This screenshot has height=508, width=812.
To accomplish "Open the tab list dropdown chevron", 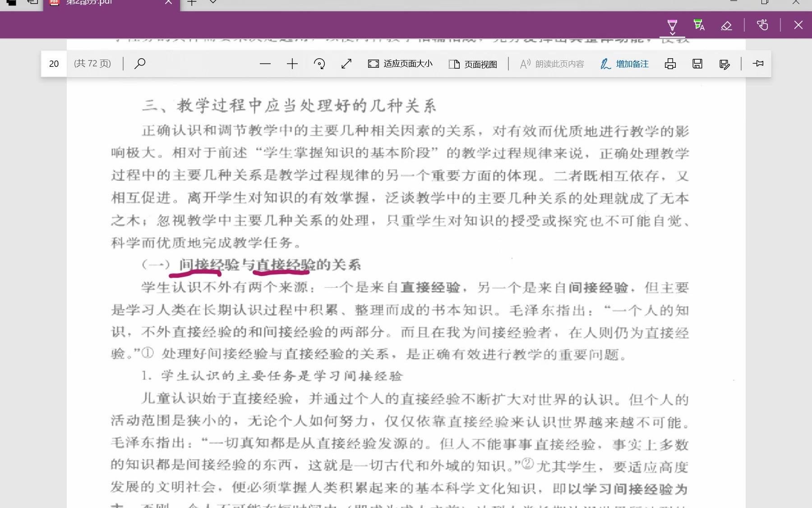I will [x=213, y=2].
